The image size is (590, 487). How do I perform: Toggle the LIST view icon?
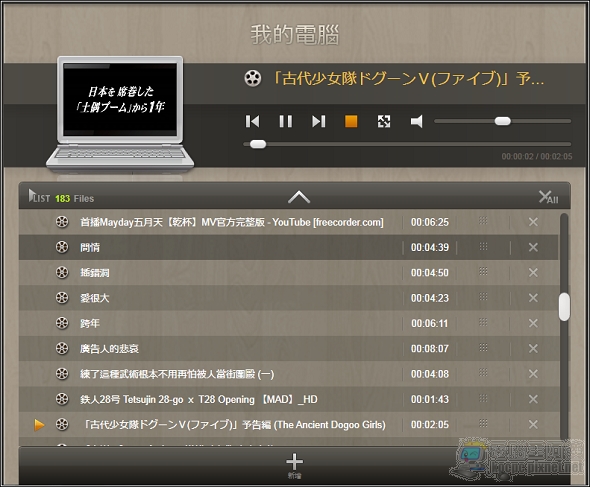(x=39, y=196)
